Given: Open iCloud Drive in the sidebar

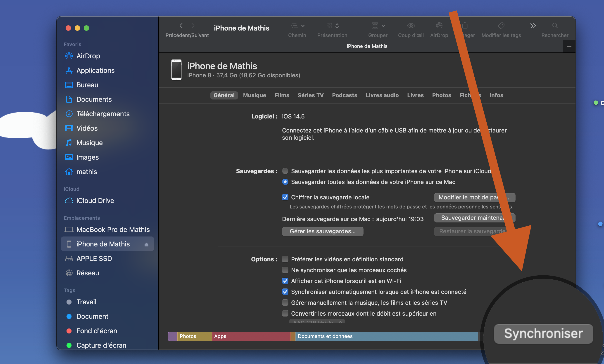Looking at the screenshot, I should point(95,201).
